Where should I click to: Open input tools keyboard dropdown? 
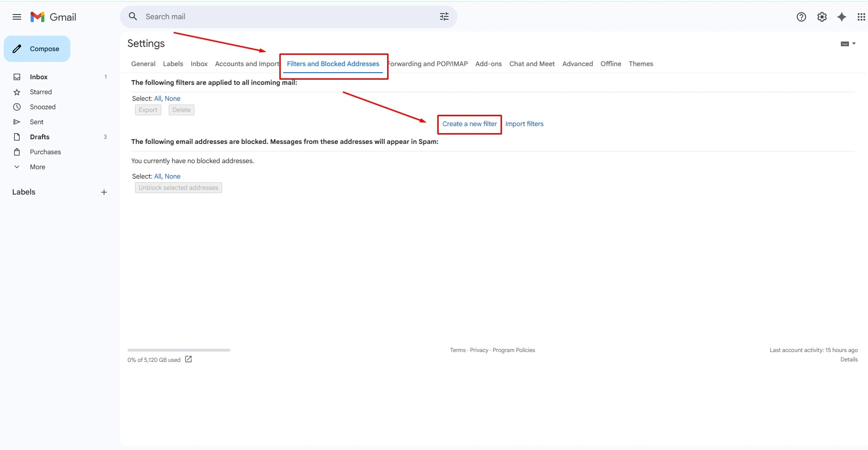tap(848, 44)
